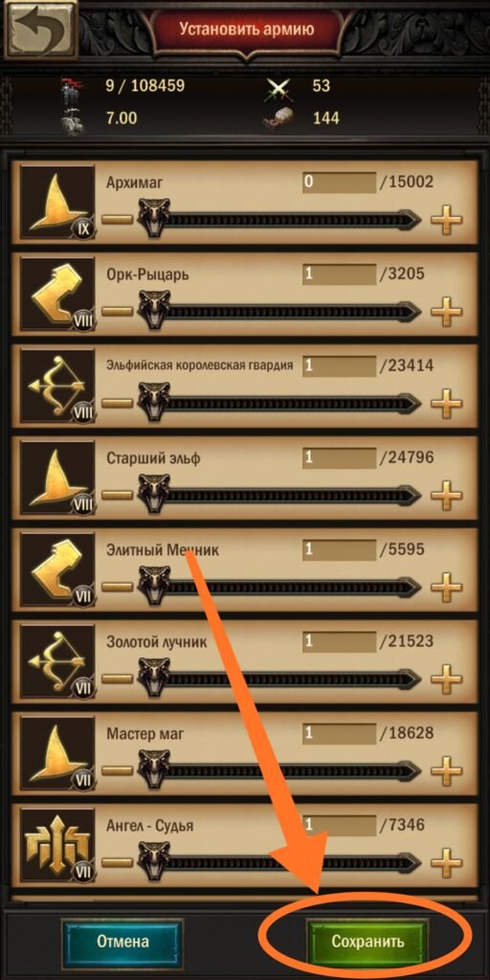Reduce Элитный Мечник count with minus

click(118, 588)
